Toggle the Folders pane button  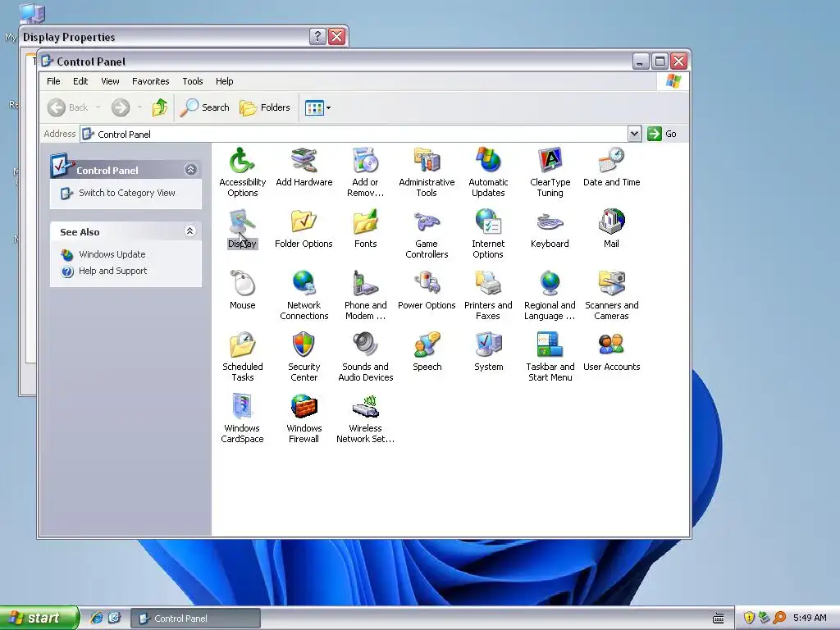[265, 107]
